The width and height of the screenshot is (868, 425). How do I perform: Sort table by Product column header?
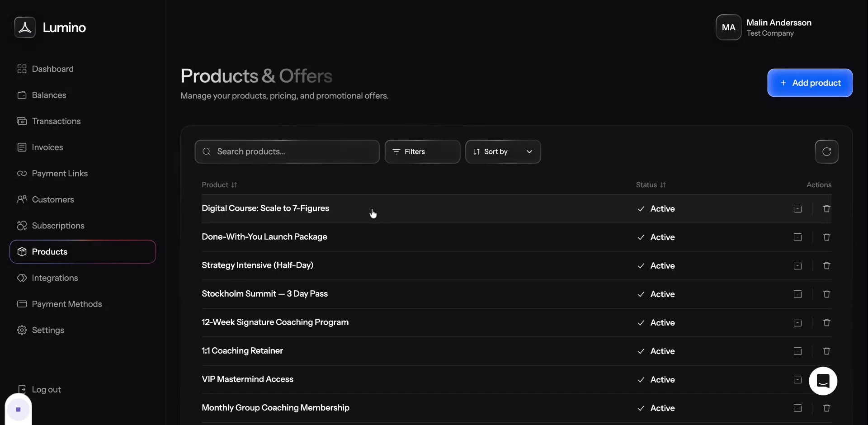tap(219, 185)
